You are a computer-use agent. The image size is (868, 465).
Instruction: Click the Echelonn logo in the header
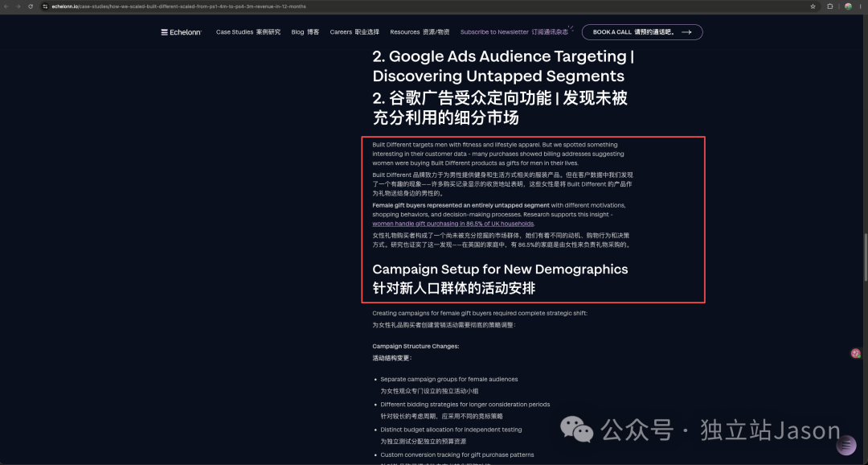tap(181, 32)
